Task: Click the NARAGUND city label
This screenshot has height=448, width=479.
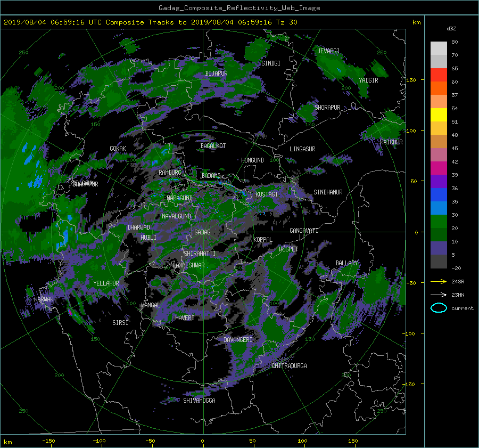Action: pos(180,198)
